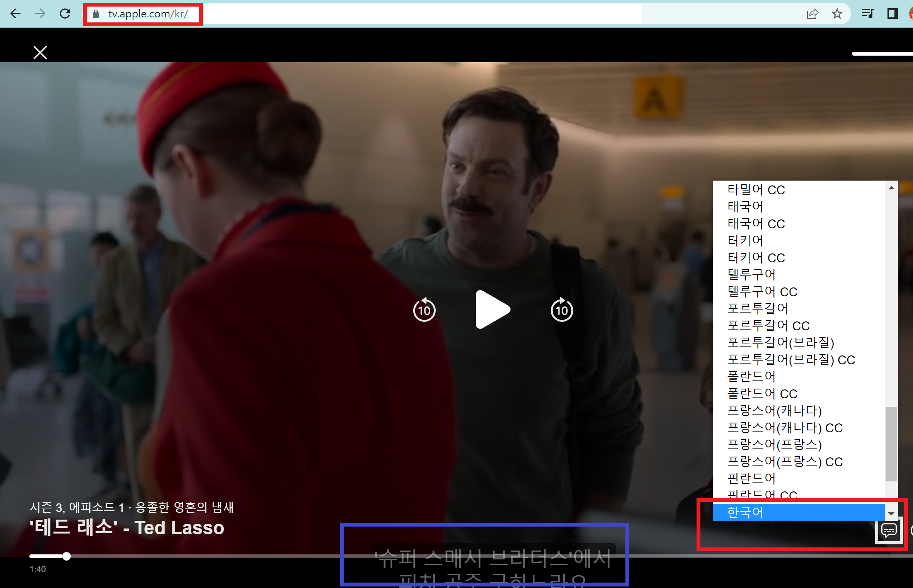Select 폴란드어 CC subtitle option

[x=799, y=394]
